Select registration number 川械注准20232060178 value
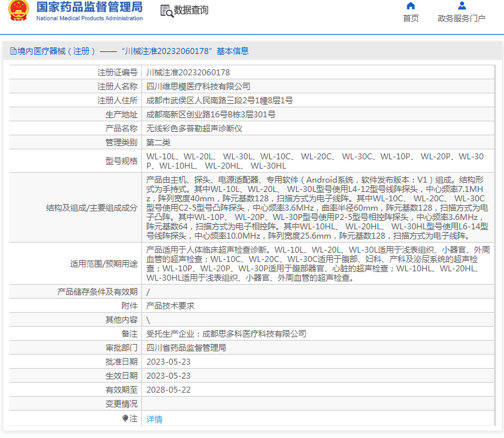Image resolution: width=504 pixels, height=438 pixels. point(188,72)
